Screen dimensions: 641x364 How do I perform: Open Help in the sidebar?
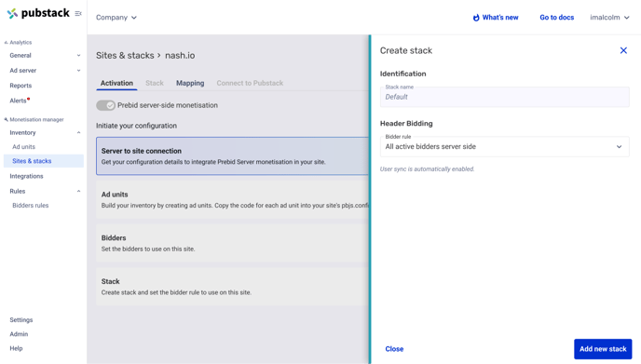pyautogui.click(x=16, y=348)
